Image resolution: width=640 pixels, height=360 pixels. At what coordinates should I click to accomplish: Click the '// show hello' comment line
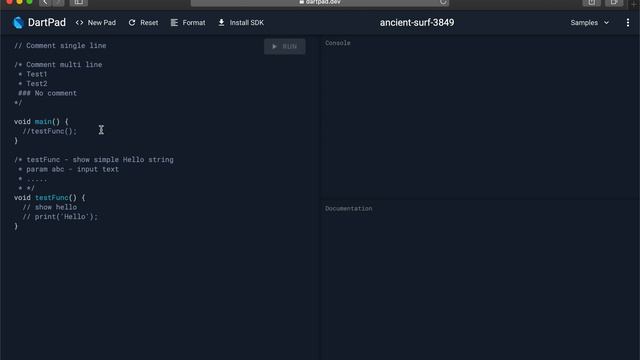pyautogui.click(x=49, y=207)
